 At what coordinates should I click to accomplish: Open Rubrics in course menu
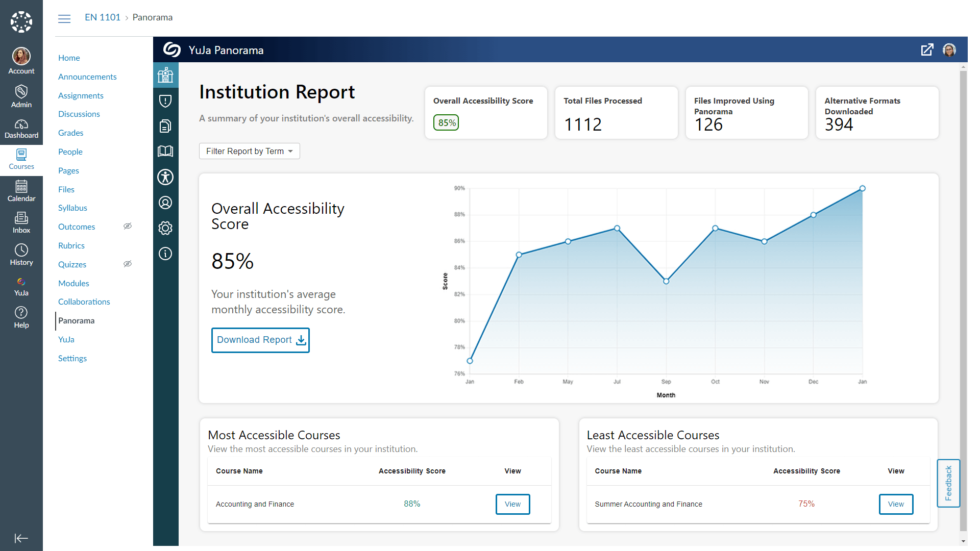[x=71, y=245]
